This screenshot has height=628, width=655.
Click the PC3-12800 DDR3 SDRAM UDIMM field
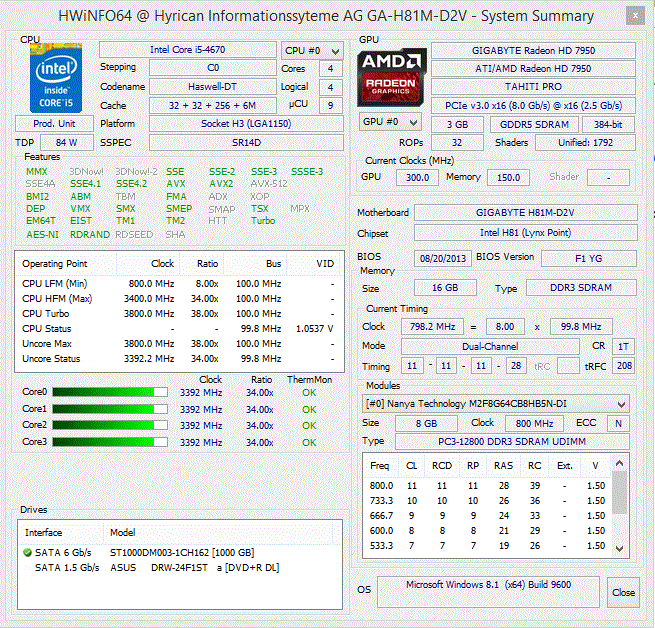point(512,442)
